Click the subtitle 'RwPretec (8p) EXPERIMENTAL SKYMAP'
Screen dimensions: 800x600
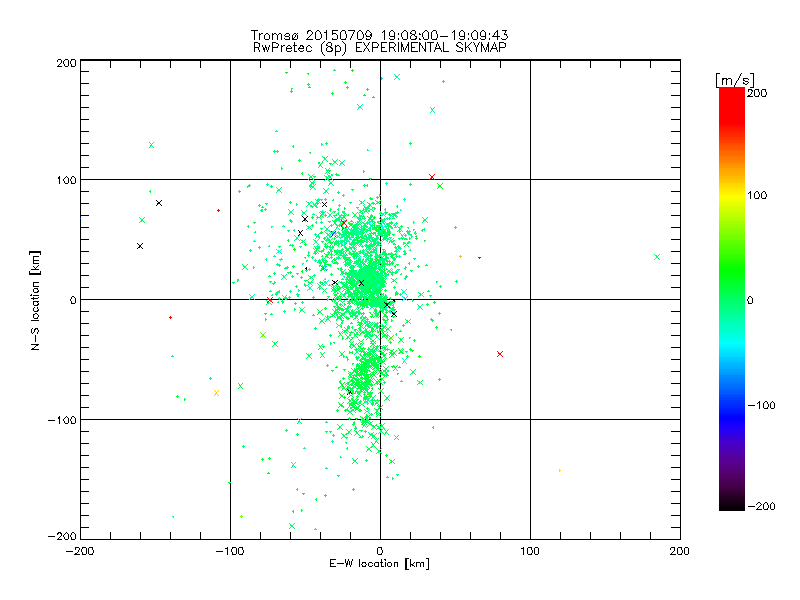380,47
